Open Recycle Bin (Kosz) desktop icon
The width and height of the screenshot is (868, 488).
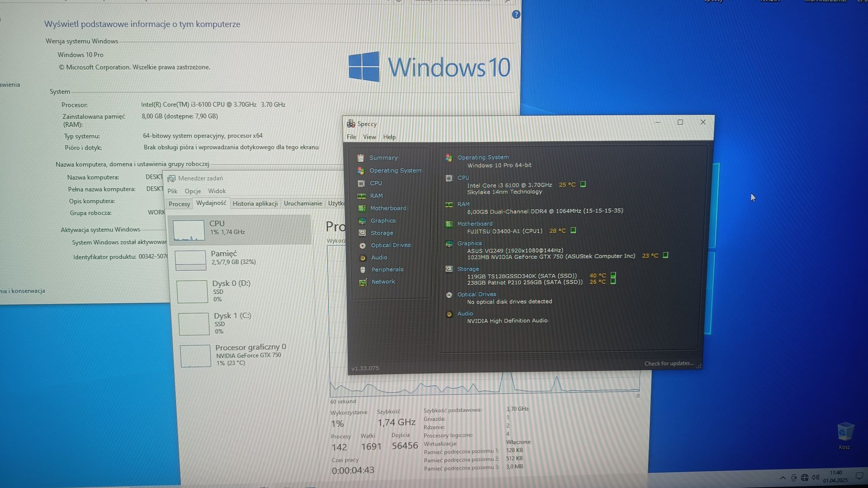[844, 435]
